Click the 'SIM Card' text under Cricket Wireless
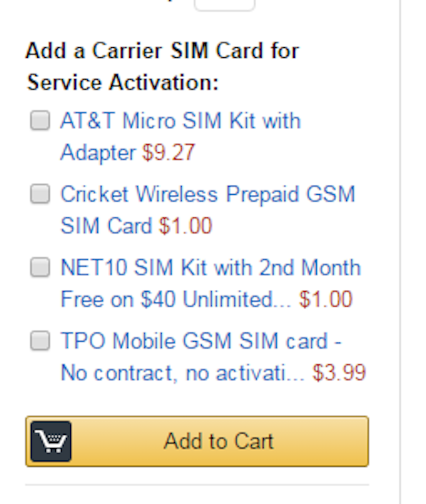This screenshot has height=504, width=426. pos(106,226)
